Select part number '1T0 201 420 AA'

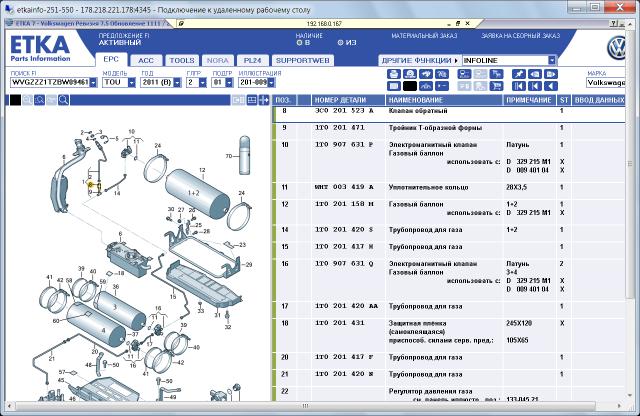[x=346, y=306]
